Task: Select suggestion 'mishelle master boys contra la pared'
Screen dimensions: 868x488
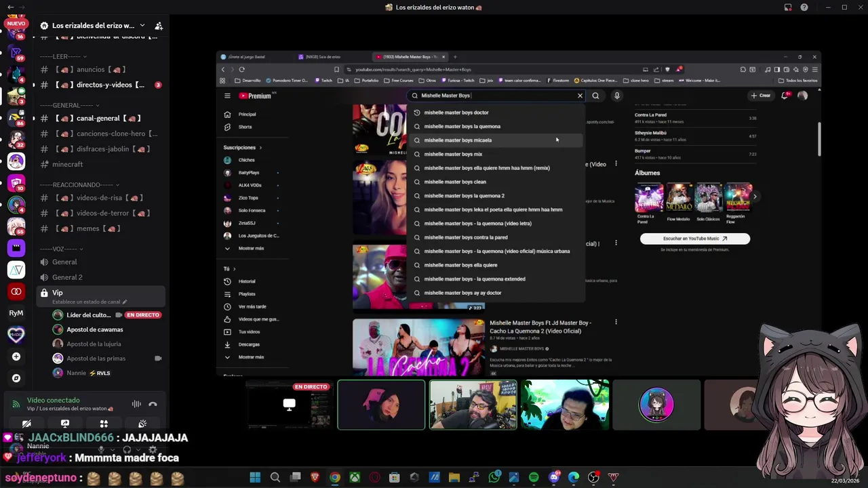Action: pos(496,237)
